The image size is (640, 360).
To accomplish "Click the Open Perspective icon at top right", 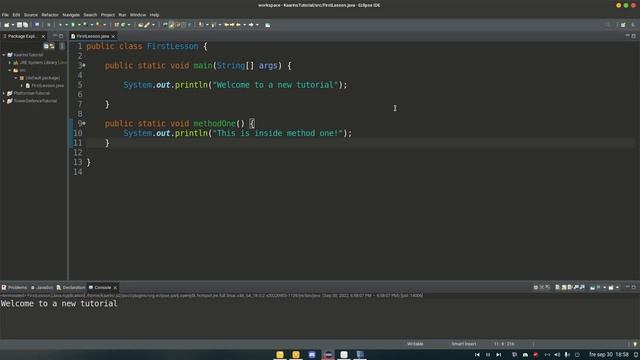I will click(623, 25).
